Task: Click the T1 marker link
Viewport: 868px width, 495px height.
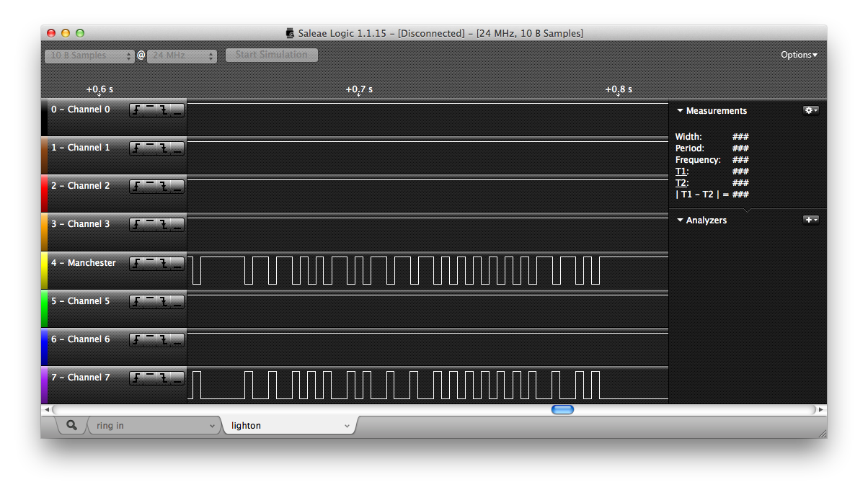Action: 681,171
